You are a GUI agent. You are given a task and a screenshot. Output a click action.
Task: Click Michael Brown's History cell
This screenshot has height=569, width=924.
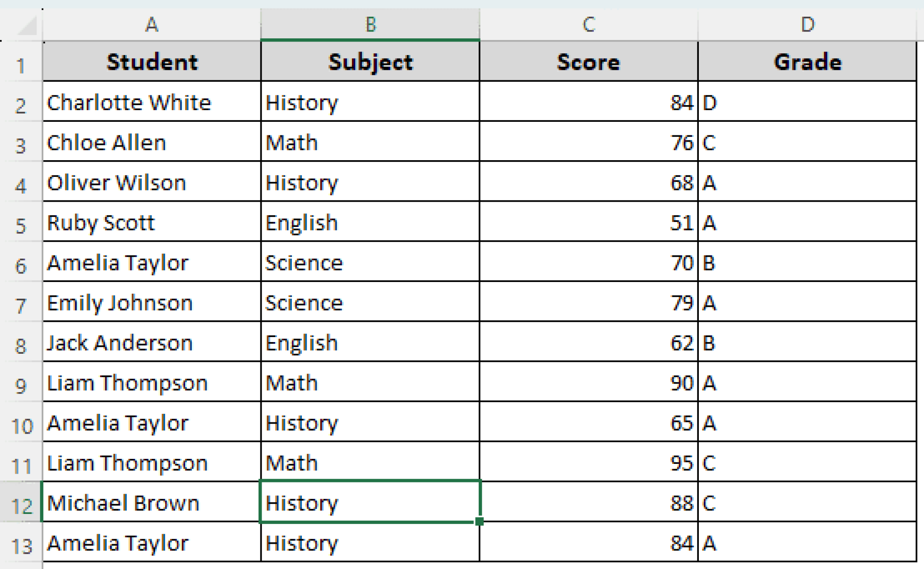pyautogui.click(x=370, y=503)
